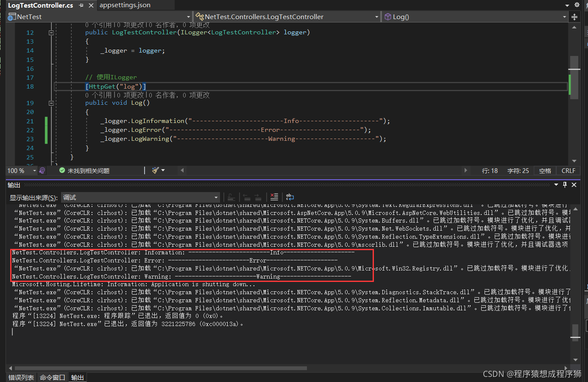Click the LogTestController: Error output line
Screen dimensions: 588x382
pyautogui.click(x=175, y=260)
